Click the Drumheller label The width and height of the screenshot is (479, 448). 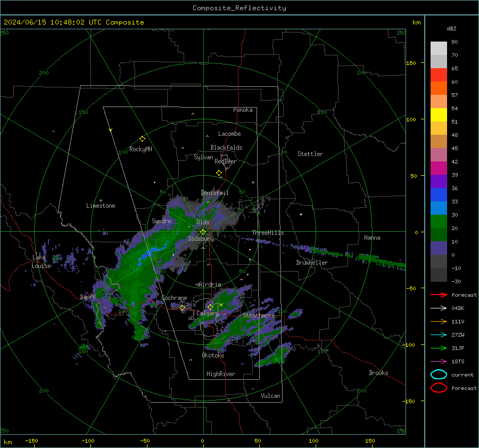(312, 263)
